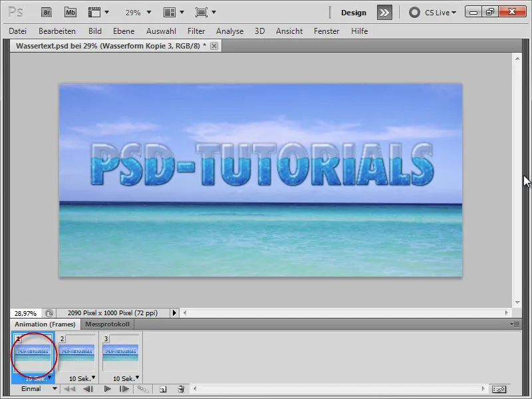Click the 28,97% zoom input field
Image resolution: width=532 pixels, height=399 pixels.
pyautogui.click(x=25, y=313)
